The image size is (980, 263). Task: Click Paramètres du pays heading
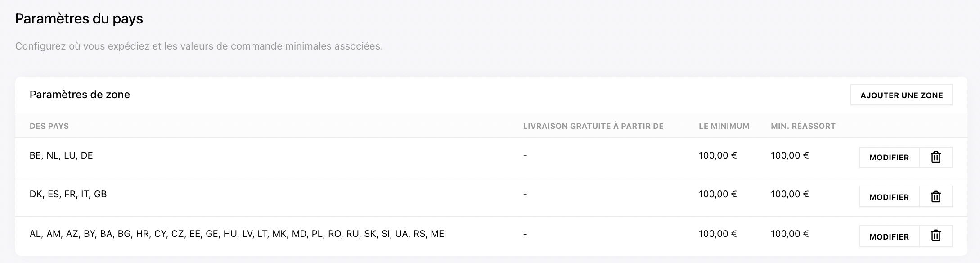(79, 18)
